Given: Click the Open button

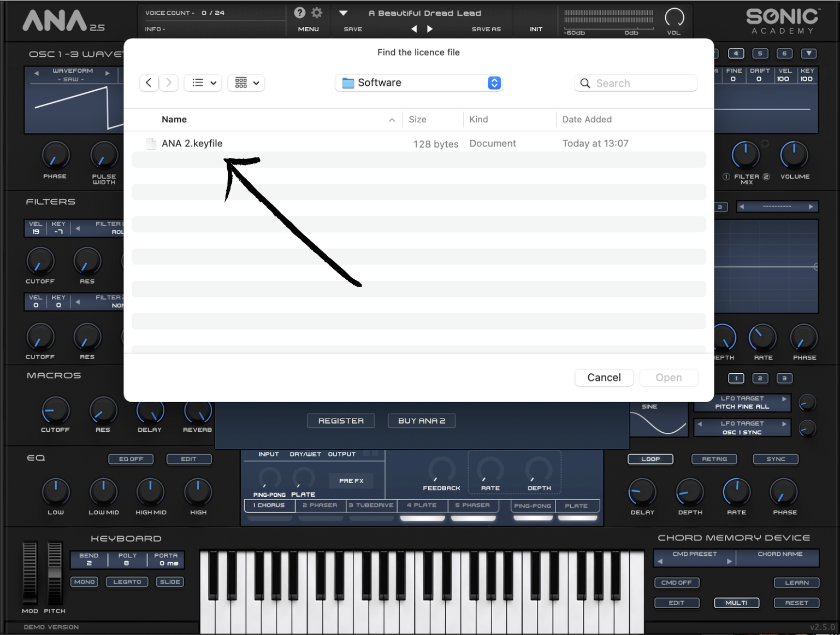Looking at the screenshot, I should click(669, 378).
